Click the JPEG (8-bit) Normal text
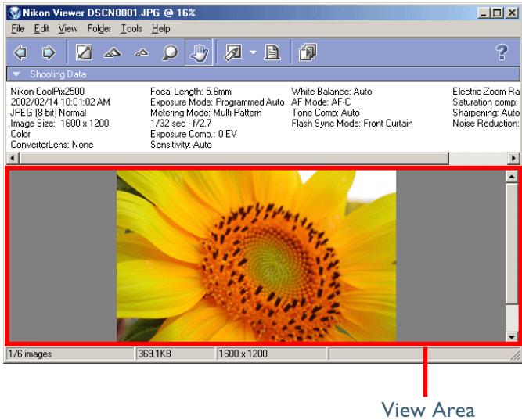 click(49, 113)
